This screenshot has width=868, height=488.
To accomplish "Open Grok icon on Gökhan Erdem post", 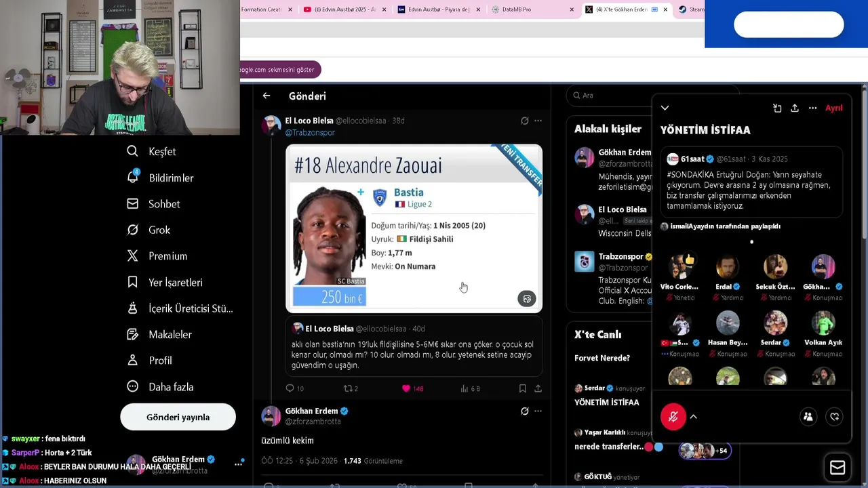I will 524,411.
